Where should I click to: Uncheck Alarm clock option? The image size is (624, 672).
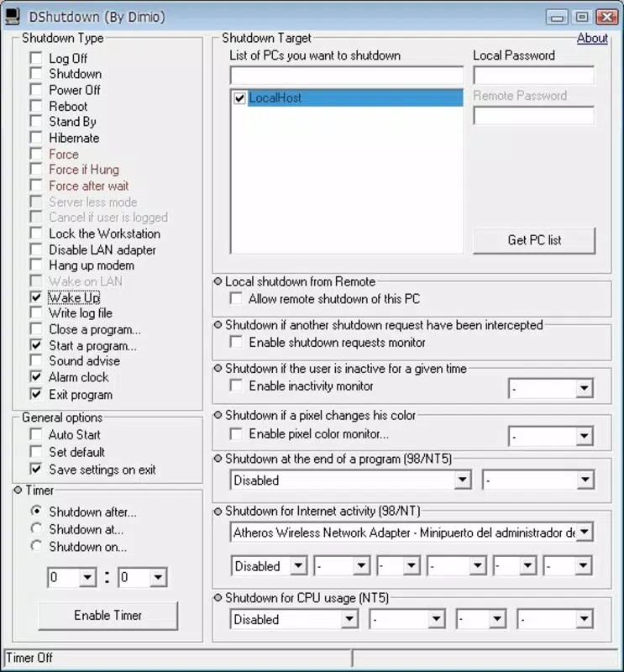(36, 377)
